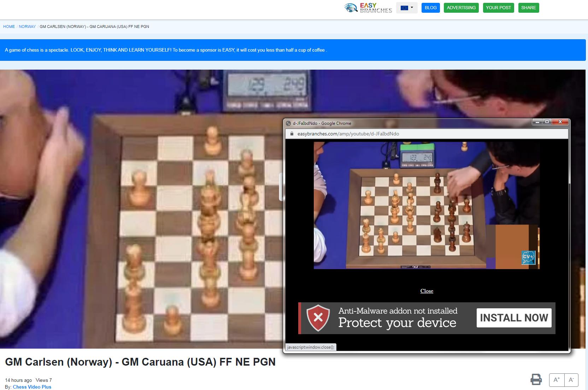Click the lock icon in popup address bar
Screen dimensions: 588x390
click(x=292, y=134)
